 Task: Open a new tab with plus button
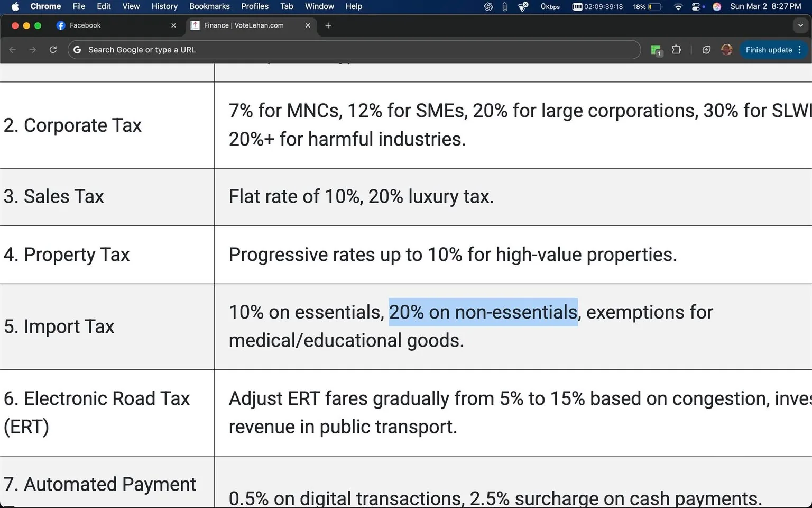pyautogui.click(x=328, y=25)
